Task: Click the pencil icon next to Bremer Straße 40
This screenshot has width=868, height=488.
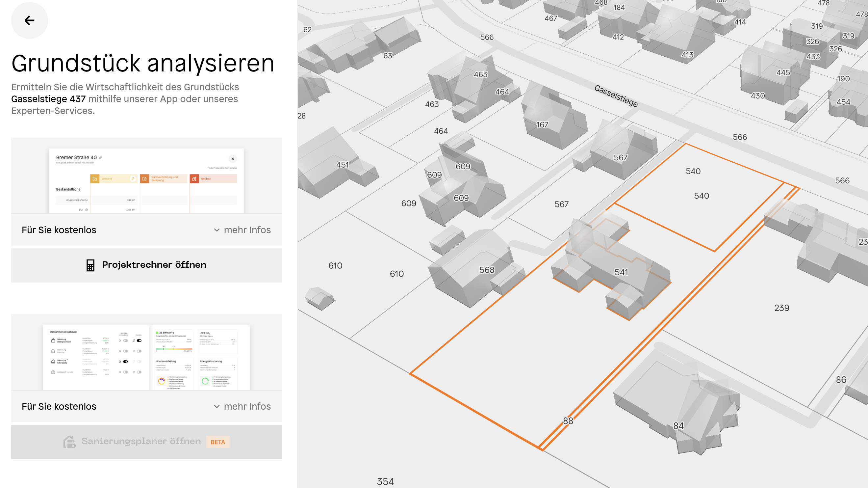Action: pos(100,157)
